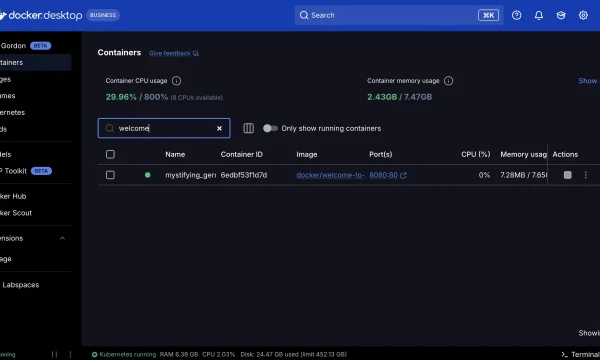Clear the welcome search filter
Screen dimensions: 600x360
[219, 129]
